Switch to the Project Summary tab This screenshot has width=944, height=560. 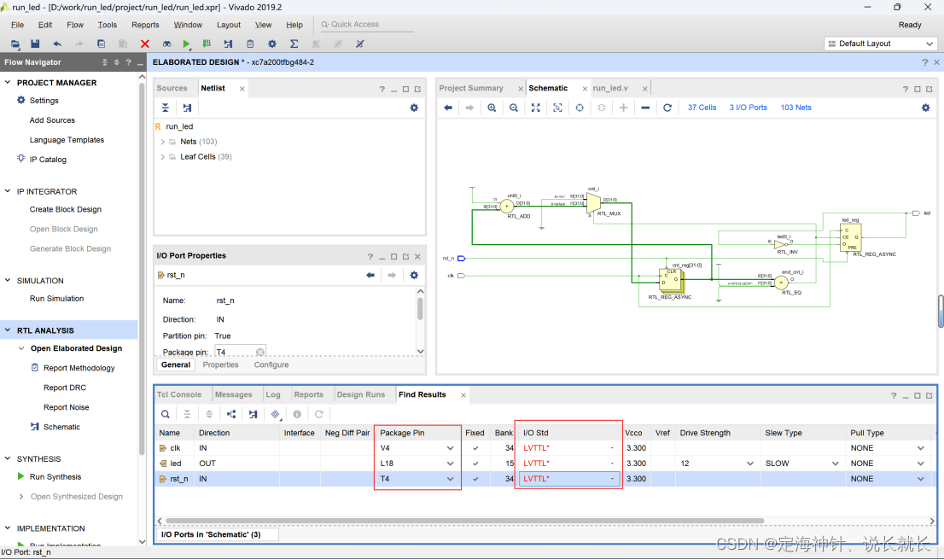pos(471,88)
